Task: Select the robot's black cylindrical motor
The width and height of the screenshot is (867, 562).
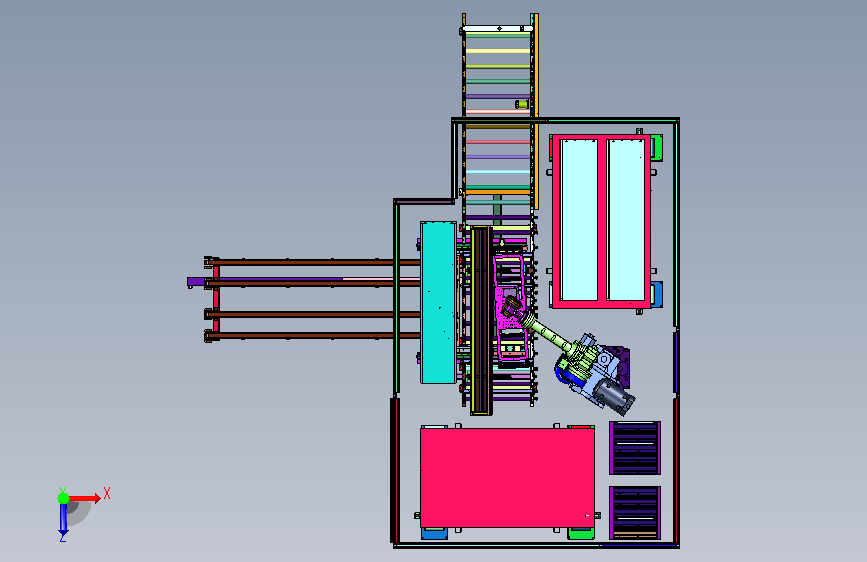Action: [615, 397]
